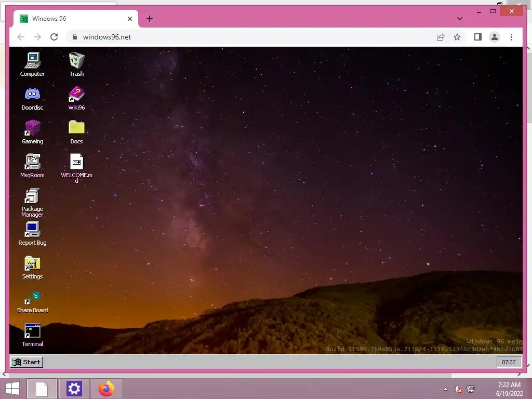Reload the windows96.net page
This screenshot has width=532, height=399.
(54, 37)
